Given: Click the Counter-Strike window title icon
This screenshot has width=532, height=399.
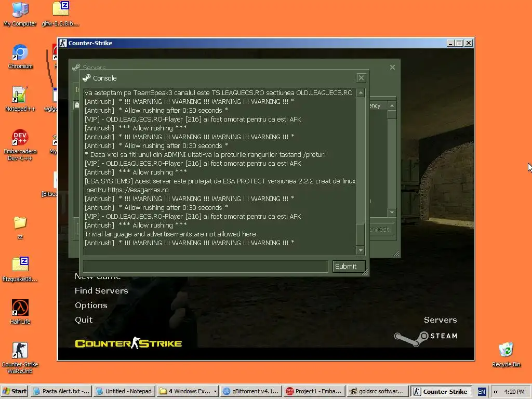Looking at the screenshot, I should [63, 43].
